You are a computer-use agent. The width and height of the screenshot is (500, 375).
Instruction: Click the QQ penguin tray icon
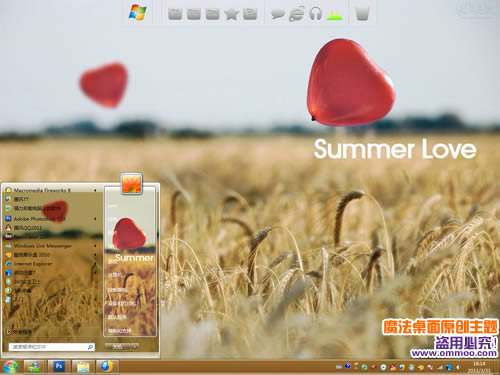pyautogui.click(x=393, y=367)
